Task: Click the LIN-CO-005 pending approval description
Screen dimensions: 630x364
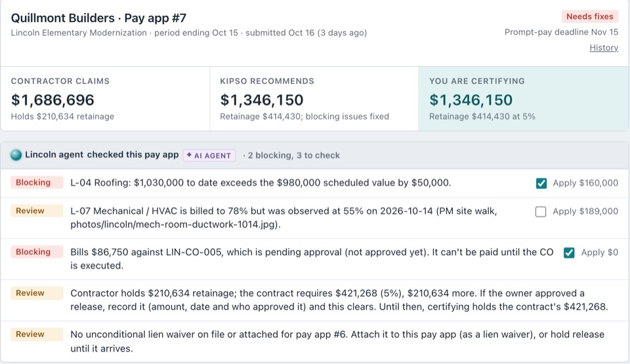Action: [x=312, y=259]
